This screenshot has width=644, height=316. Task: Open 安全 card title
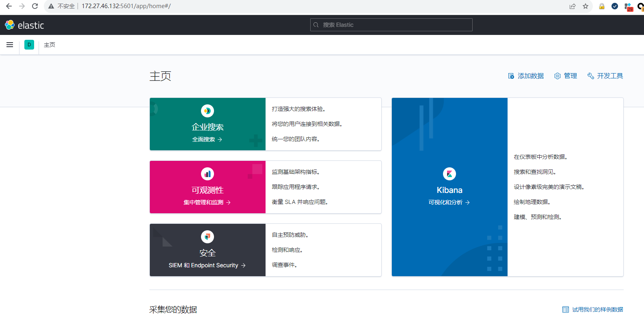pos(207,253)
